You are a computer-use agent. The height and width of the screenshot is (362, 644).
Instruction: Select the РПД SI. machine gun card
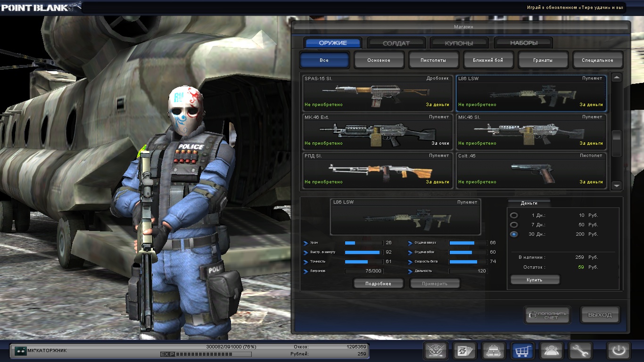[378, 171]
